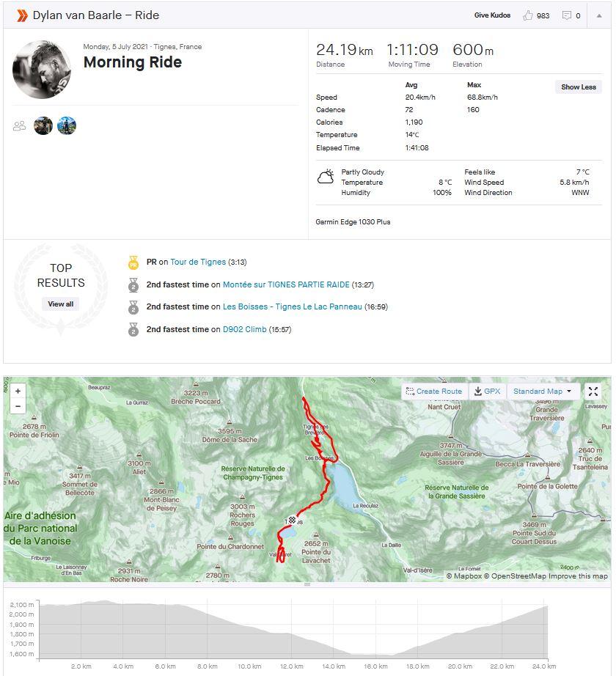This screenshot has height=676, width=616.
Task: Click the Strava chevron logo icon
Action: (x=22, y=15)
